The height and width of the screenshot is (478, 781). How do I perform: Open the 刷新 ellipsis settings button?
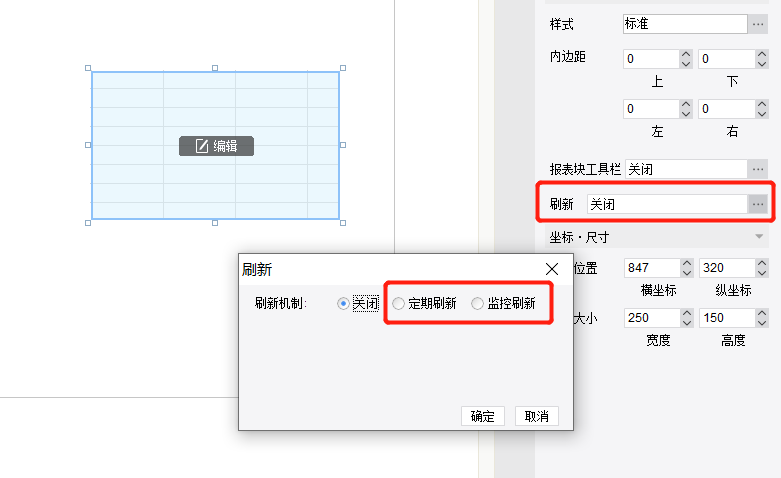758,204
